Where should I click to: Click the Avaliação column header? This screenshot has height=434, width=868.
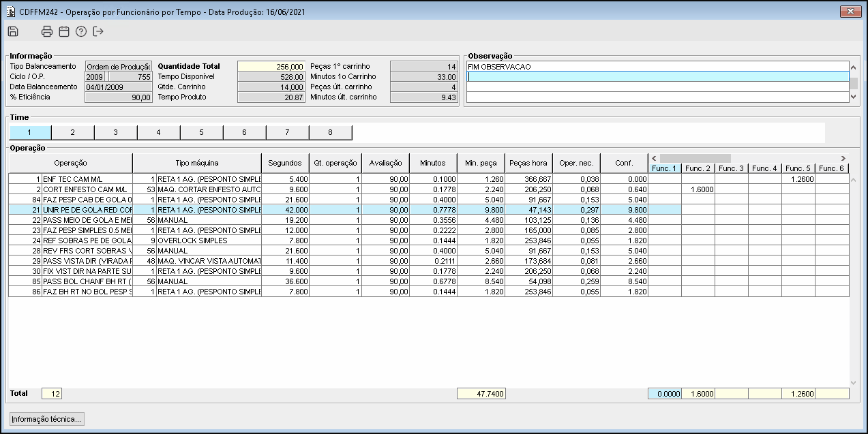[x=386, y=163]
